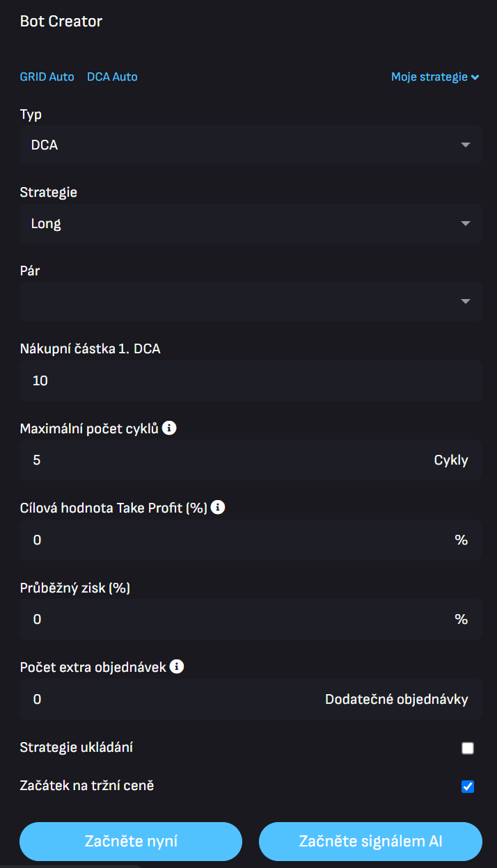
Task: Focus the Nákupní částka 1. DCA field
Action: (x=251, y=381)
